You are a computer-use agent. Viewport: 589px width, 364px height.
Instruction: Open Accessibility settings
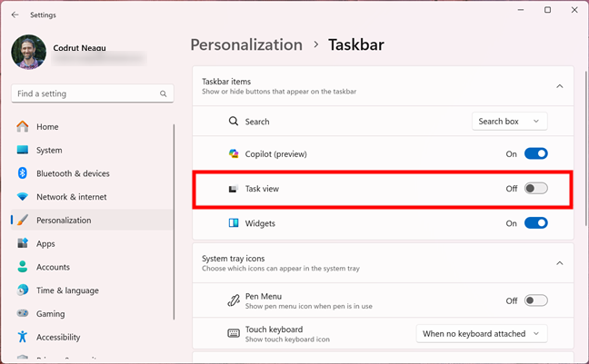pos(92,337)
